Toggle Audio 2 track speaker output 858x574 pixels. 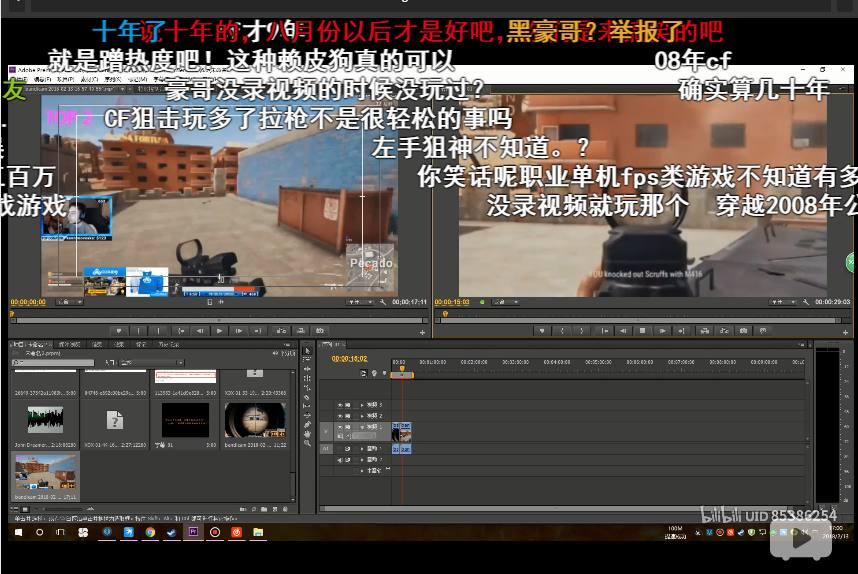click(340, 460)
